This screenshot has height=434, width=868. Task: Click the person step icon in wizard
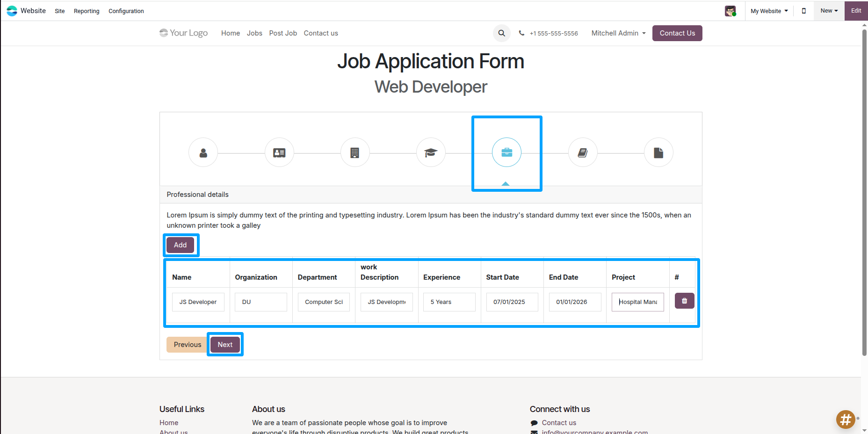pos(203,152)
